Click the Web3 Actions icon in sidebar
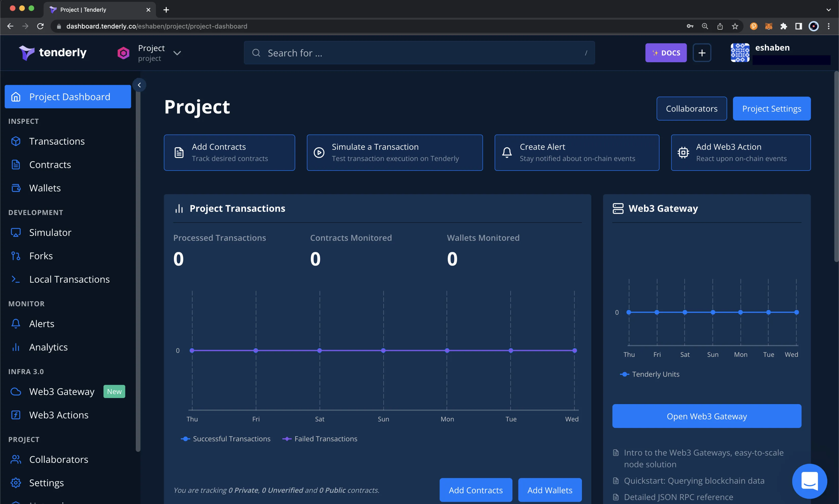Screen dimensions: 839x504 pos(16,415)
